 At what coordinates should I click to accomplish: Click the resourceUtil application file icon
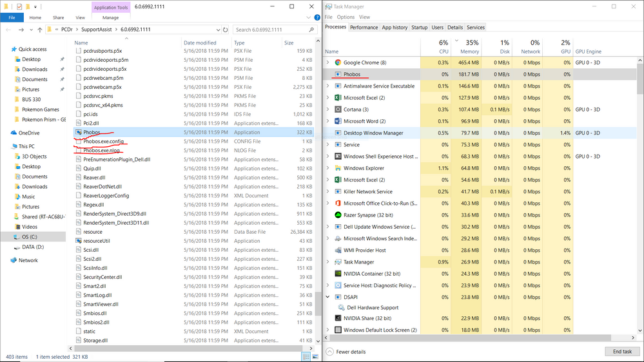pos(79,241)
